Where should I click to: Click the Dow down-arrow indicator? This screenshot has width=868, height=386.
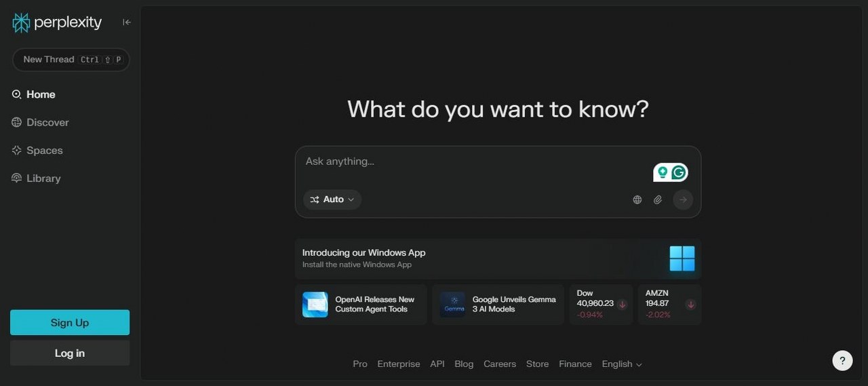coord(622,305)
